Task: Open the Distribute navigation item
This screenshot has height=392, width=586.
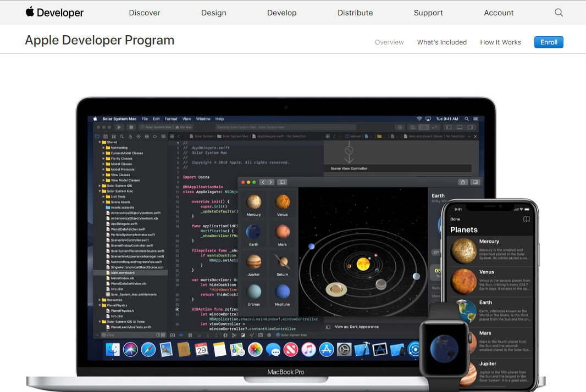Action: 355,13
